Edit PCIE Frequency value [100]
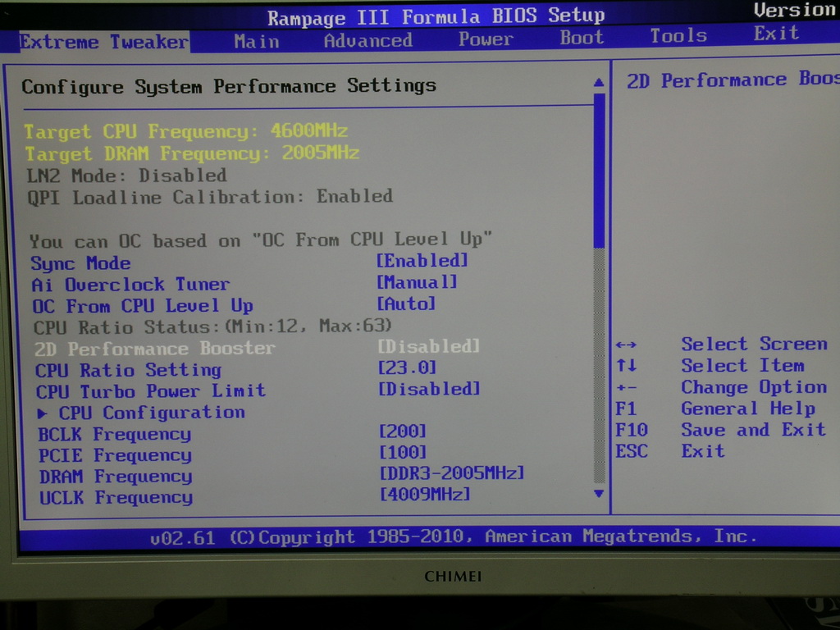The image size is (840, 630). pyautogui.click(x=403, y=453)
